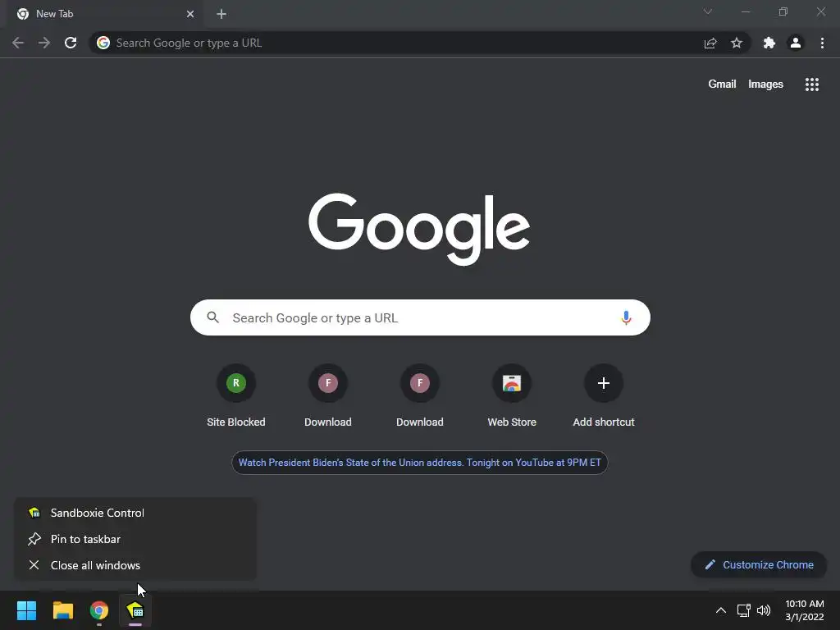Open the network status tray icon

click(x=743, y=610)
